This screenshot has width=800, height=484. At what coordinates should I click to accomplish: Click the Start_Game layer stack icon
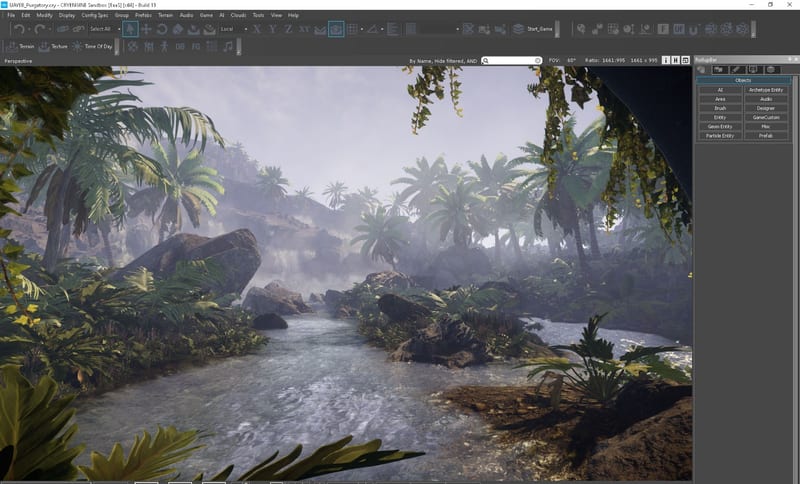(x=518, y=29)
